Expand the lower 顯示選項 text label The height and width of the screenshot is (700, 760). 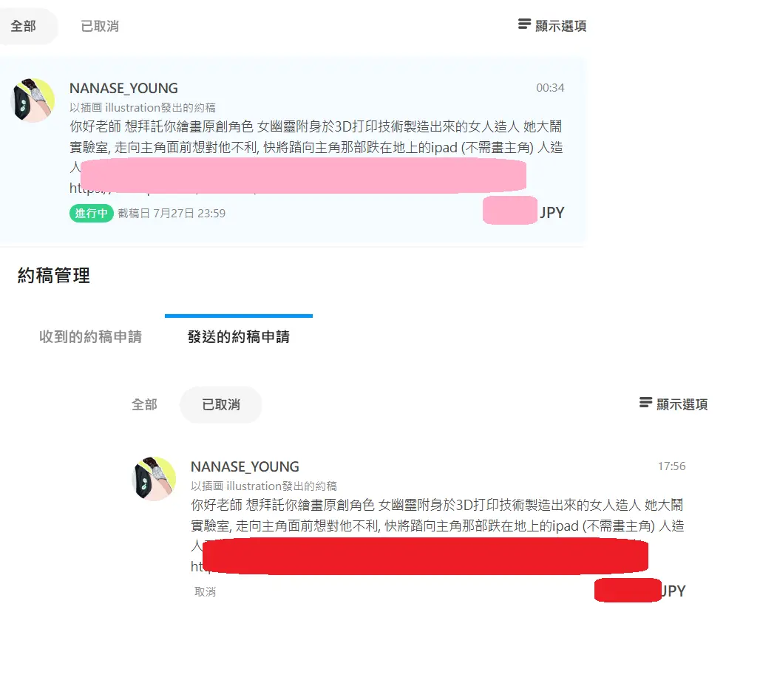point(682,405)
